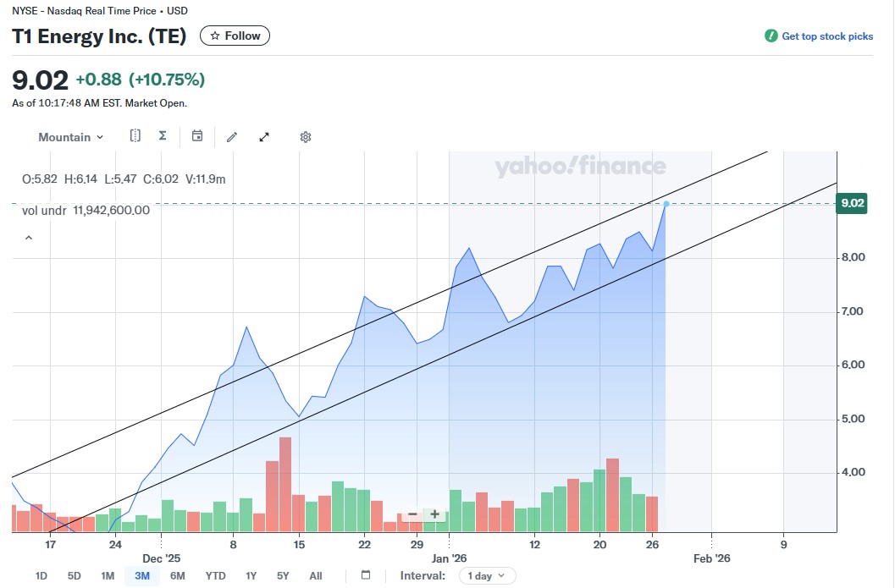The height and width of the screenshot is (588, 895).
Task: Zoom out the chart with minus
Action: [412, 514]
